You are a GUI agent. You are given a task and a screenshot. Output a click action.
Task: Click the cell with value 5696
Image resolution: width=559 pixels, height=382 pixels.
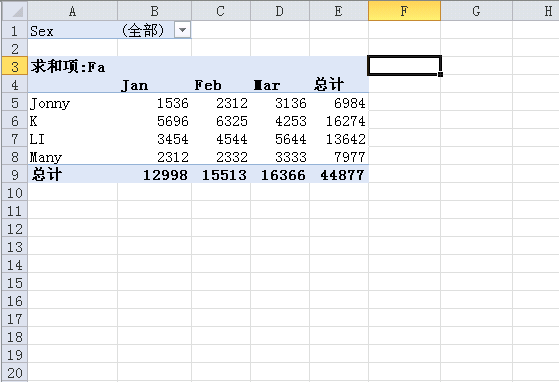click(x=154, y=120)
